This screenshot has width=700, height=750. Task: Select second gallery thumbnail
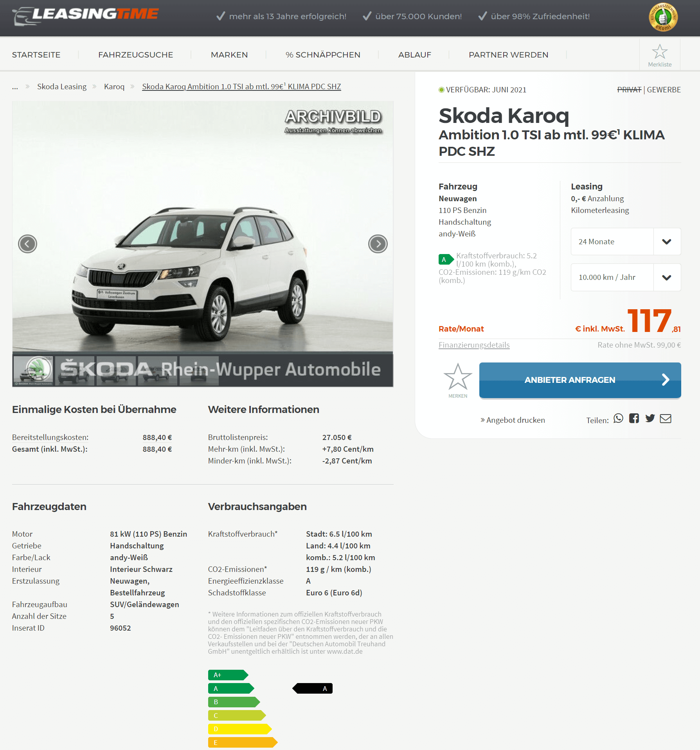[75, 371]
